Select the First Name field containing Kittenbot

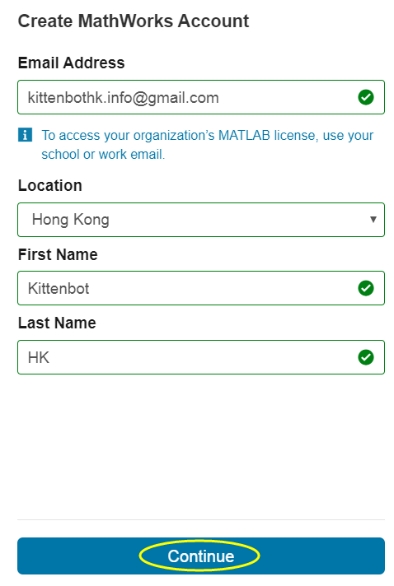click(x=201, y=288)
